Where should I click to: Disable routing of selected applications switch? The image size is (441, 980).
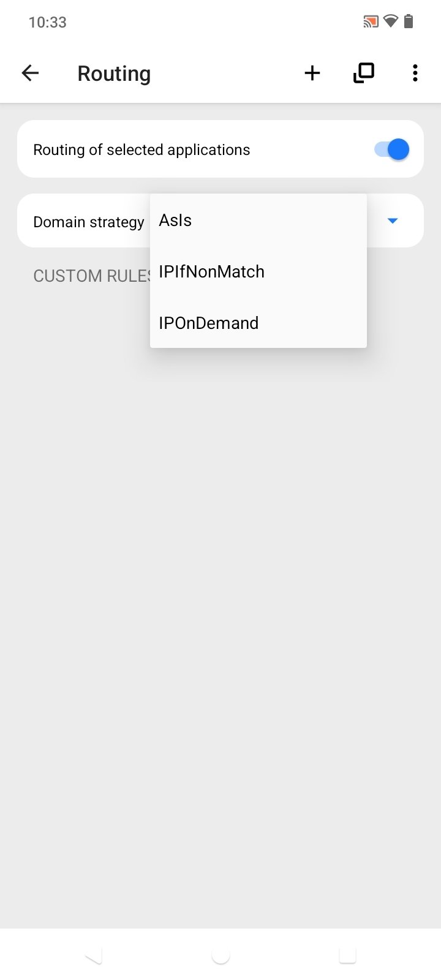click(x=392, y=149)
